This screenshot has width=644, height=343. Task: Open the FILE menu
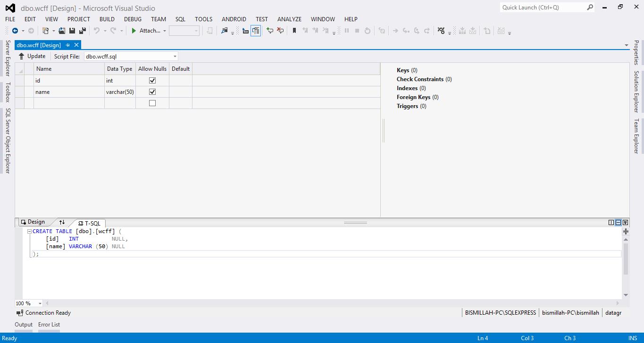click(10, 19)
